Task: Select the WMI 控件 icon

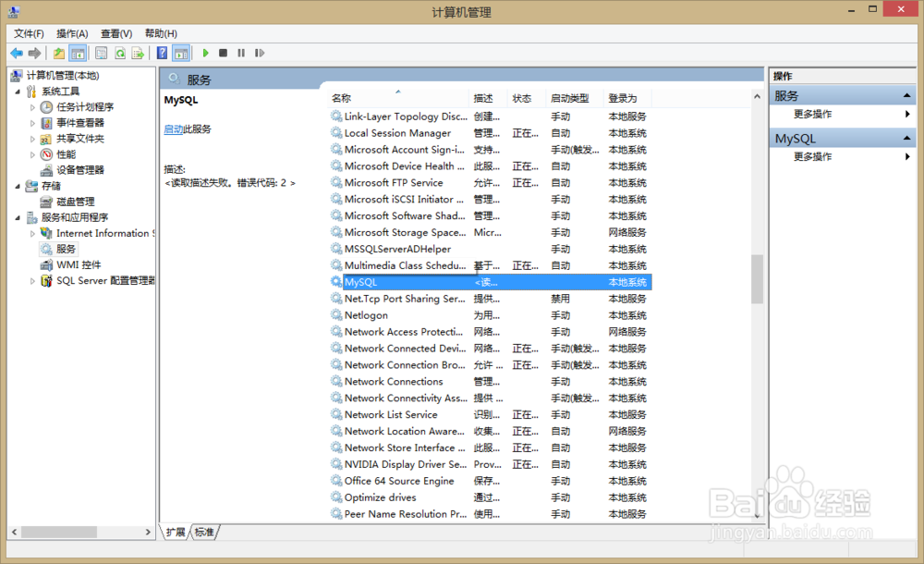Action: point(46,264)
